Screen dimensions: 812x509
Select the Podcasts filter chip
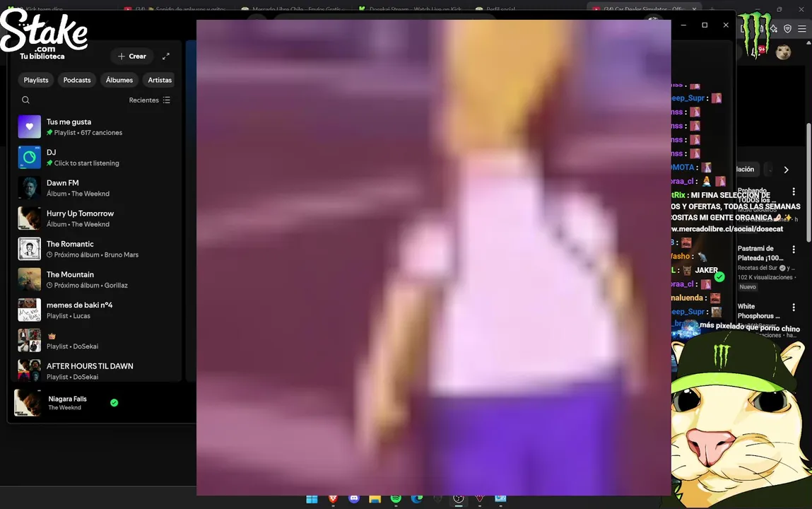coord(76,80)
